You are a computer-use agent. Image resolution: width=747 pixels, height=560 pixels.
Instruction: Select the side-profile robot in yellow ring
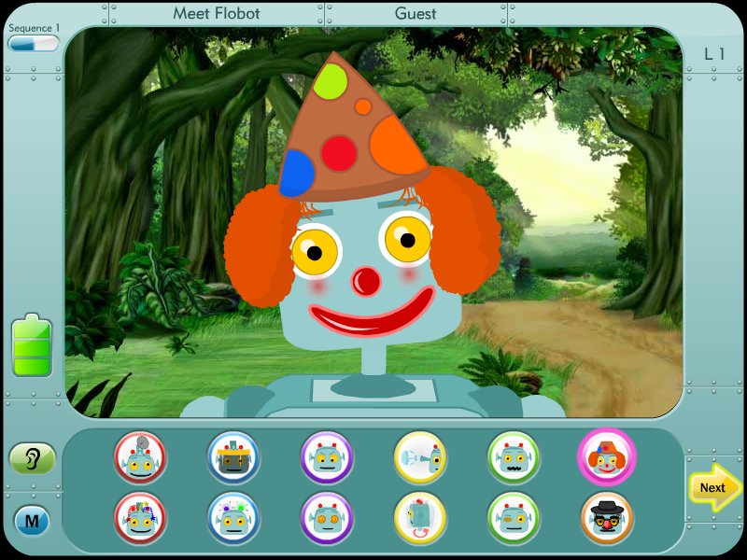click(420, 457)
